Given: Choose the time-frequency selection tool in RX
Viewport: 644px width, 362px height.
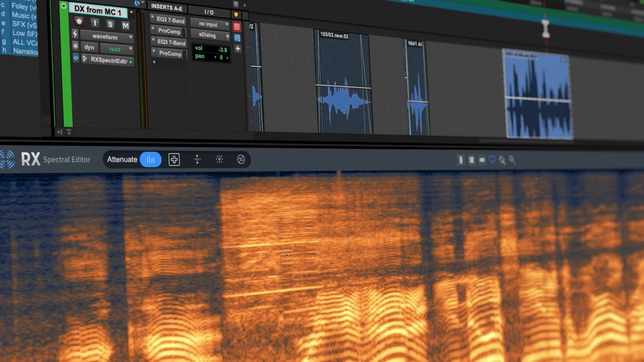Looking at the screenshot, I should pos(471,160).
